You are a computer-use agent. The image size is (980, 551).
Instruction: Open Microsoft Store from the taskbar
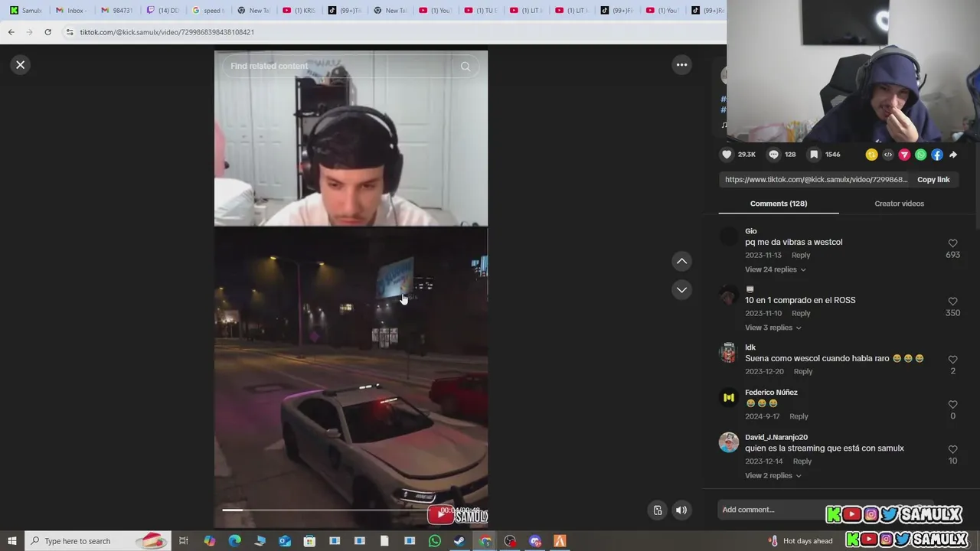pyautogui.click(x=309, y=541)
